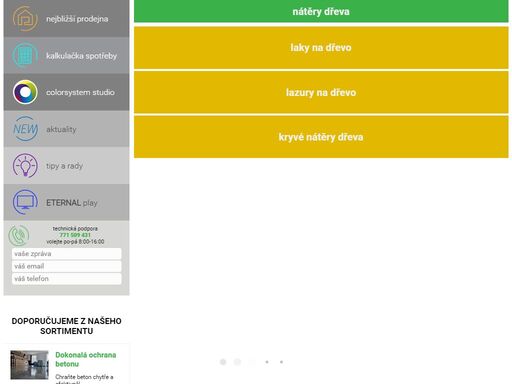Click the phone technická podpora icon
Screen dimensions: 512x384
19,235
